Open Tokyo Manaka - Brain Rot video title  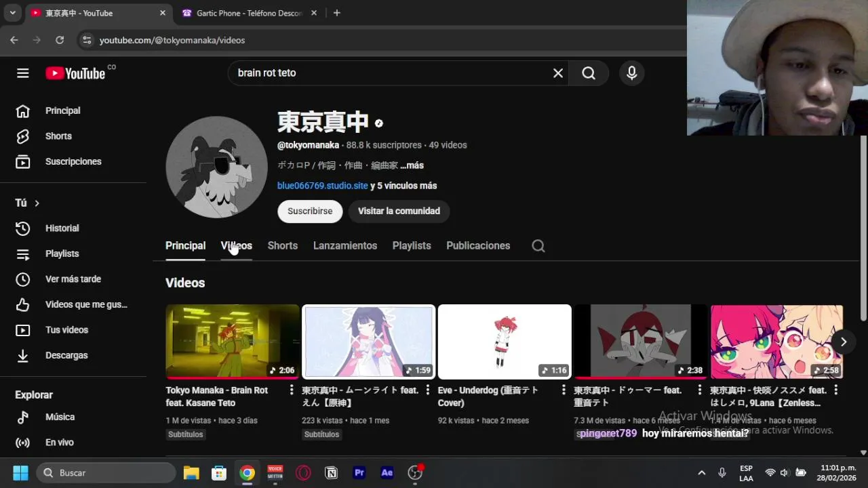[x=217, y=396]
